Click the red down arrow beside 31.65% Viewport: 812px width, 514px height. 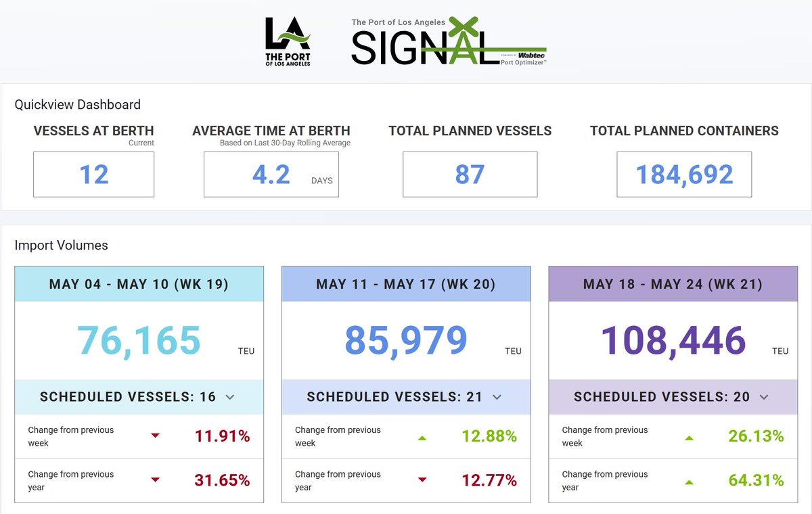[156, 480]
